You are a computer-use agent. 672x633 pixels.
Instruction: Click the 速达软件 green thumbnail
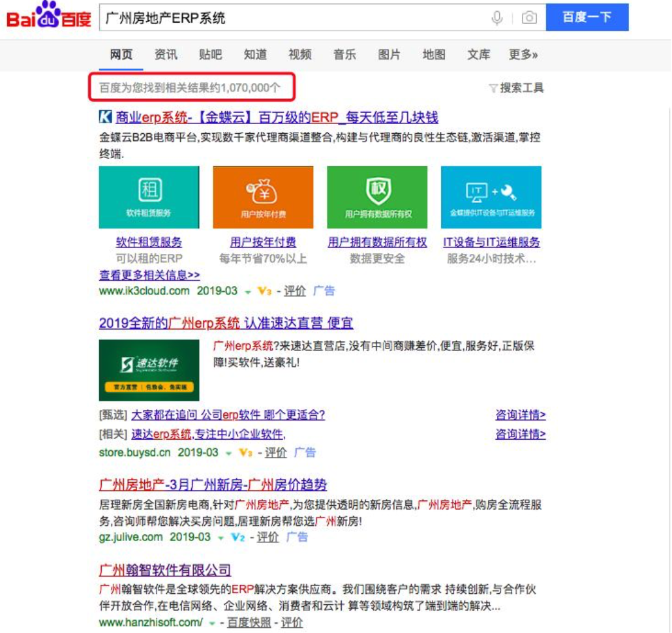tap(149, 370)
